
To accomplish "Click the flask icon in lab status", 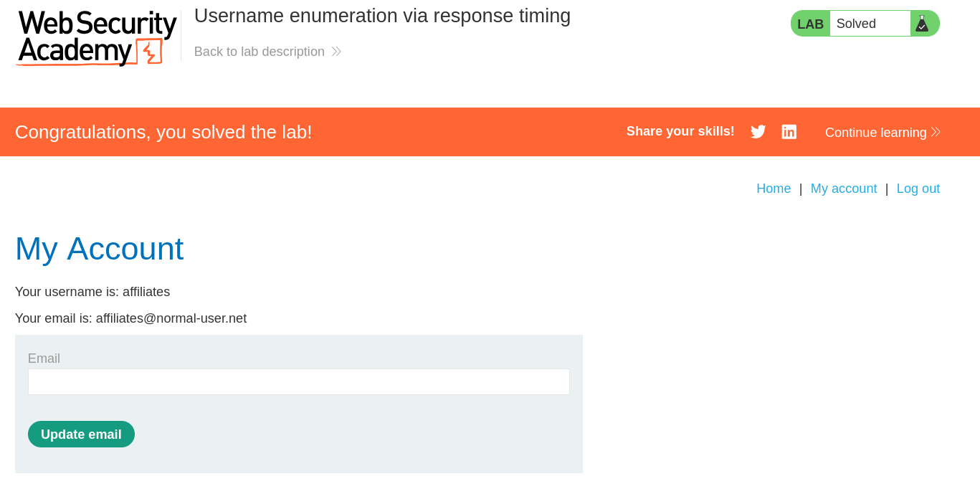I will (x=922, y=24).
